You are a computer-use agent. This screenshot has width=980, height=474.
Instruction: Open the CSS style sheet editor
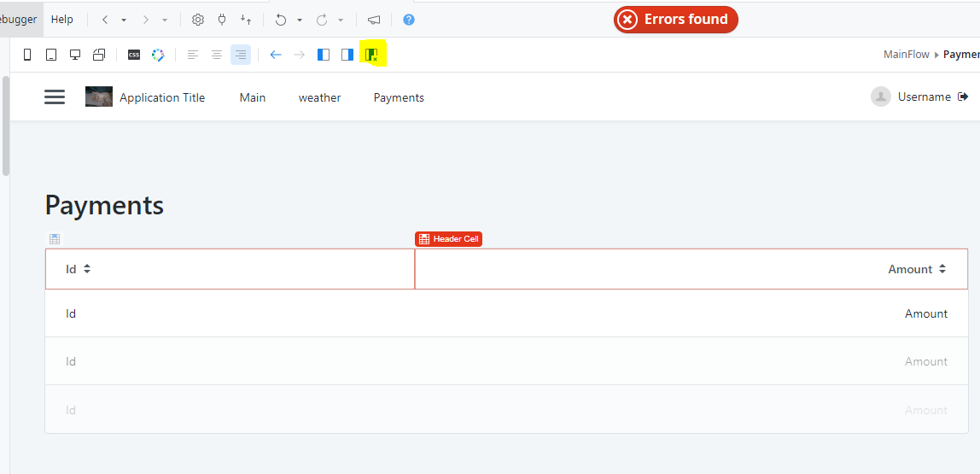point(134,55)
